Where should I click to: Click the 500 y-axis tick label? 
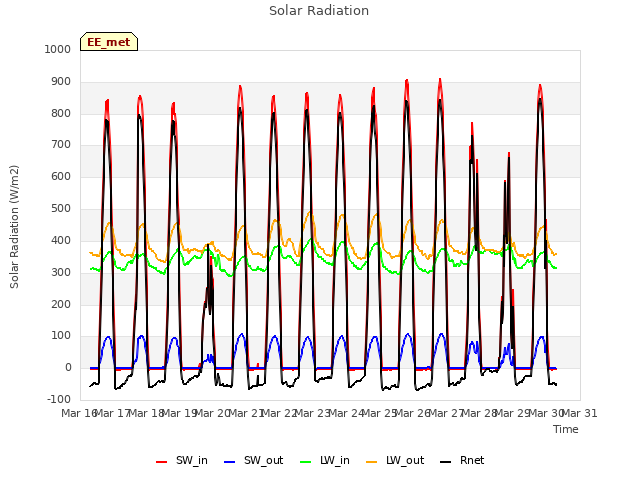(x=61, y=209)
